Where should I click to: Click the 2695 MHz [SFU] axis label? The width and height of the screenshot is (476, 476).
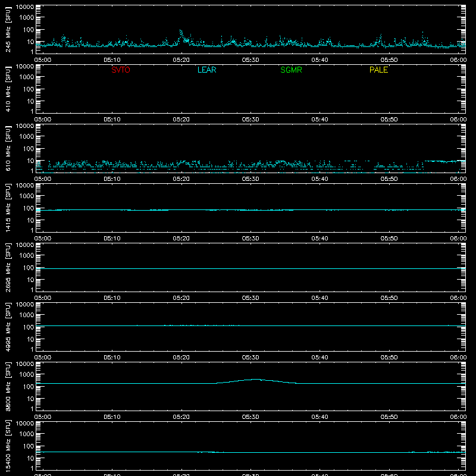pos(8,267)
